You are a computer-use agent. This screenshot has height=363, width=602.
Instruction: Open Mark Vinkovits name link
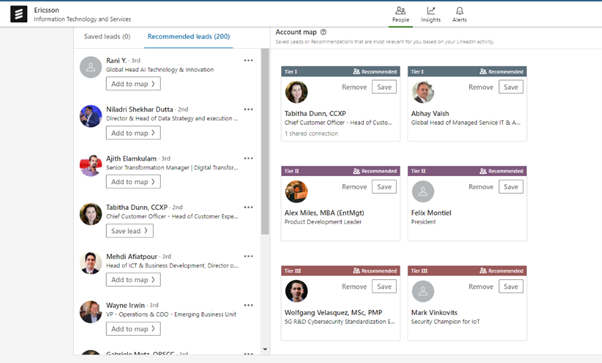pos(434,312)
